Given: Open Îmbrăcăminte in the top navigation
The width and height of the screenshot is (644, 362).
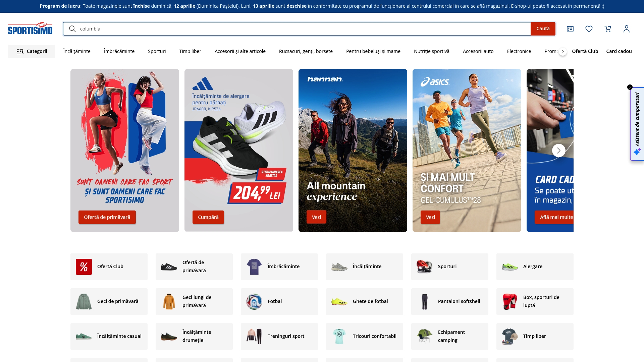Looking at the screenshot, I should (x=119, y=51).
